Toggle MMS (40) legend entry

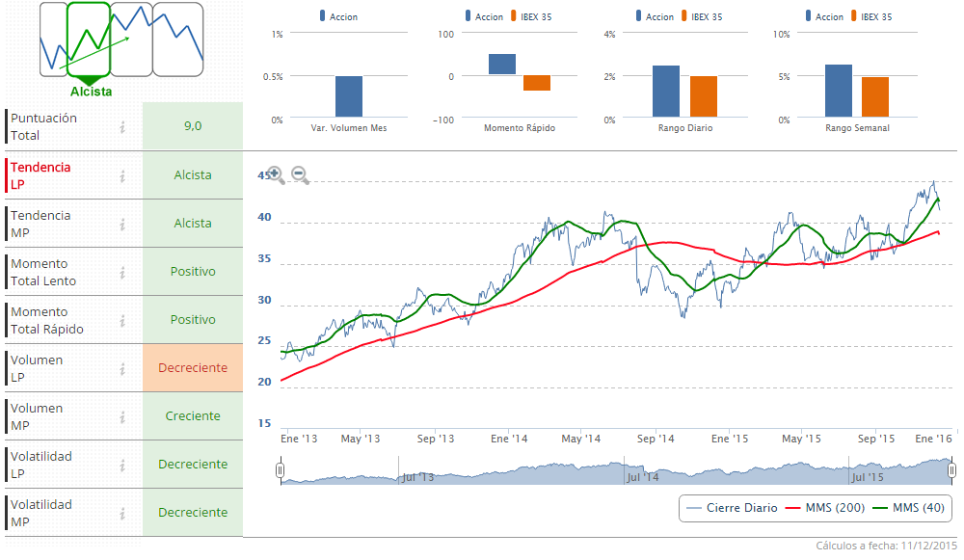click(908, 508)
